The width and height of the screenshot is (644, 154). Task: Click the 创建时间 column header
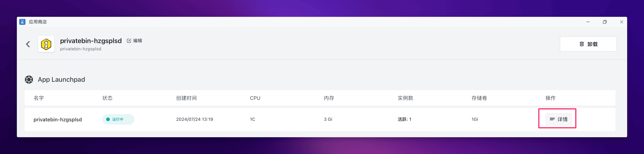(186, 98)
